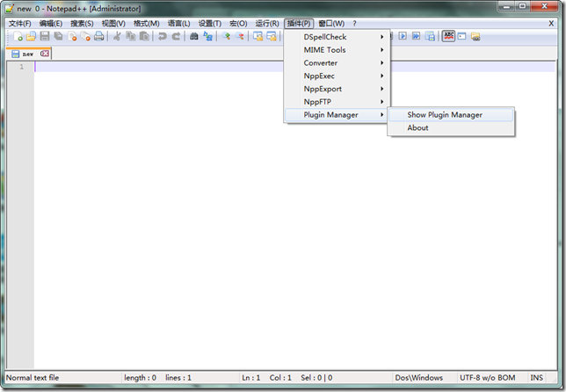This screenshot has height=392, width=566.
Task: Collapse the 插件(P) plugins menu
Action: 299,24
